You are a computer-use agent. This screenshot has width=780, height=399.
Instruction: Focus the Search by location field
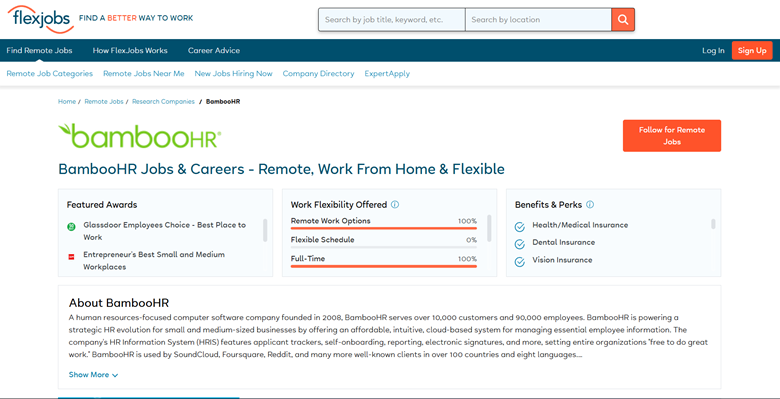pyautogui.click(x=538, y=20)
